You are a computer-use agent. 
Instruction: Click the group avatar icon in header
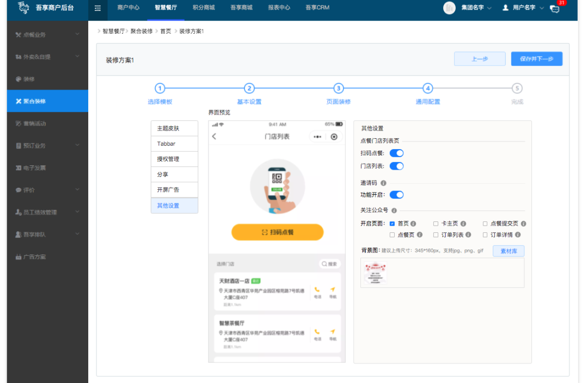pos(449,8)
